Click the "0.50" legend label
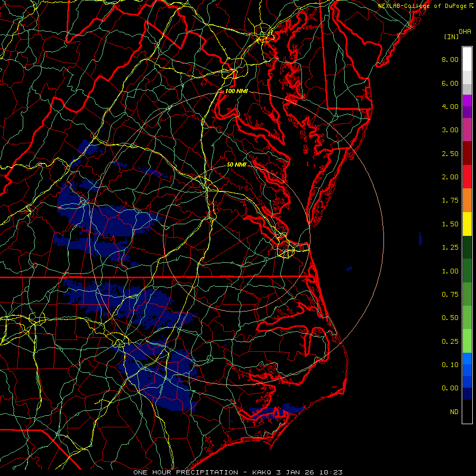476x476 pixels. pos(450,318)
